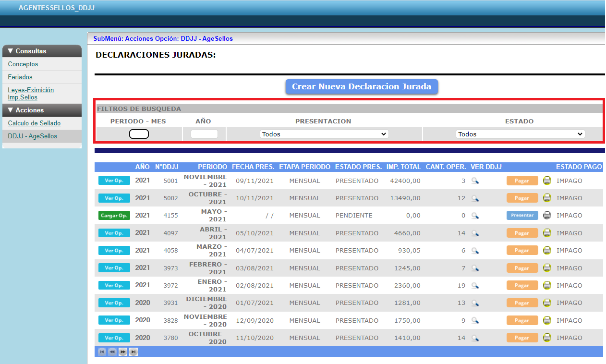Image resolution: width=606 pixels, height=364 pixels.
Task: Click Pagar for Noviembre 2021 row
Action: 522,181
